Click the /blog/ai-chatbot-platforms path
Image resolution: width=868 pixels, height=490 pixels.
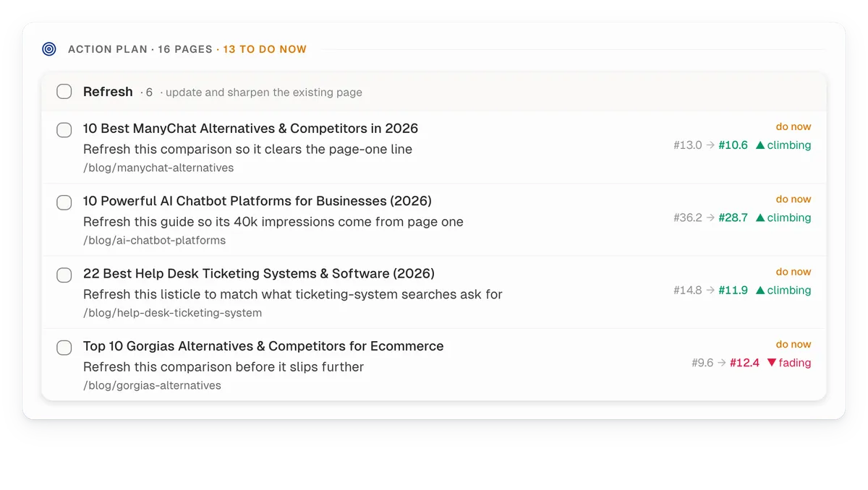154,240
